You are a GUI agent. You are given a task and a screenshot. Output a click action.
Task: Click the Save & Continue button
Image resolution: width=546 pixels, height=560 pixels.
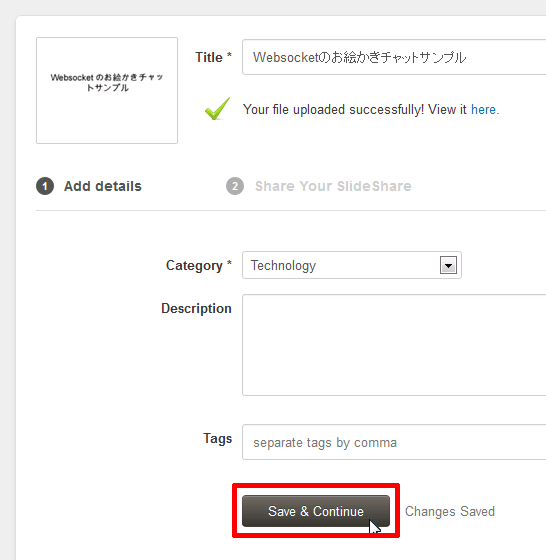pyautogui.click(x=316, y=511)
